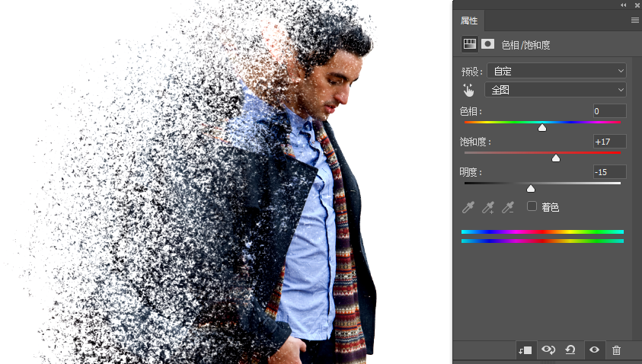Viewport: 642px width, 364px height.
Task: Click the 饱和度 saturation slider handle
Action: point(556,158)
